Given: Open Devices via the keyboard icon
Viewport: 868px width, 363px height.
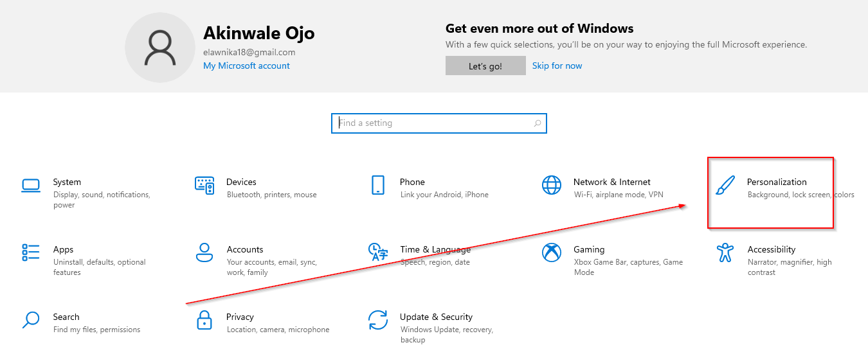Looking at the screenshot, I should tap(204, 185).
